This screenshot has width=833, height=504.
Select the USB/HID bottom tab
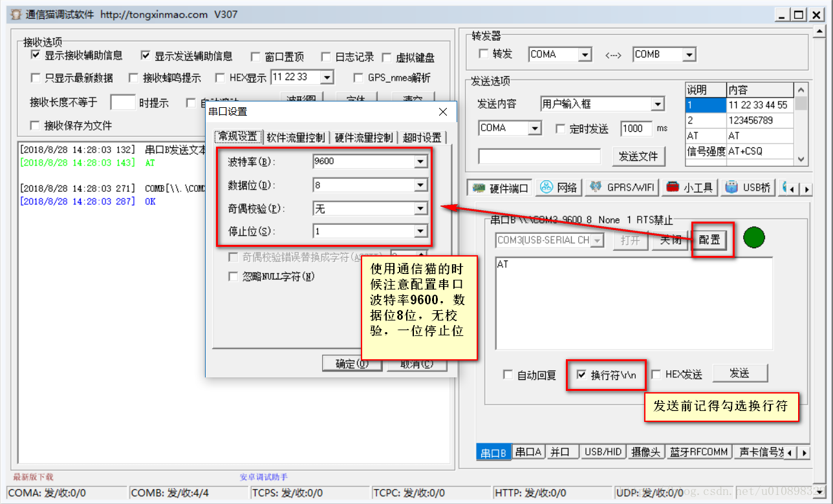click(x=603, y=452)
